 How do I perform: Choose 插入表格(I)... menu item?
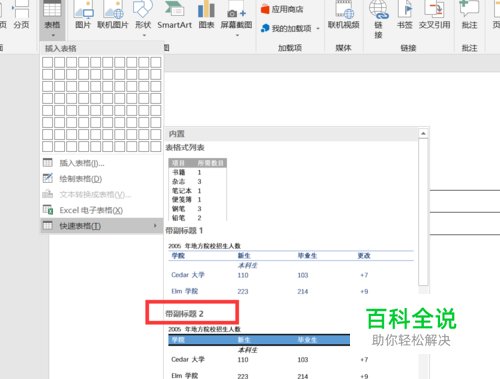tap(101, 163)
